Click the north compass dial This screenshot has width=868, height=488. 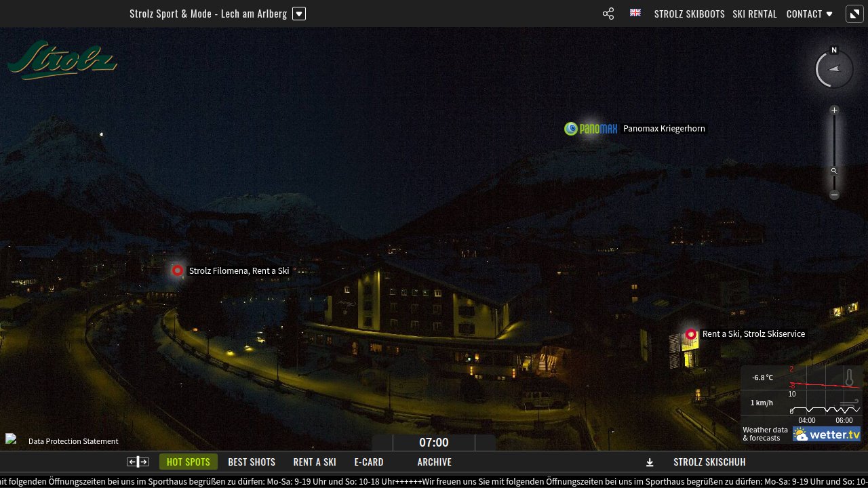(834, 68)
